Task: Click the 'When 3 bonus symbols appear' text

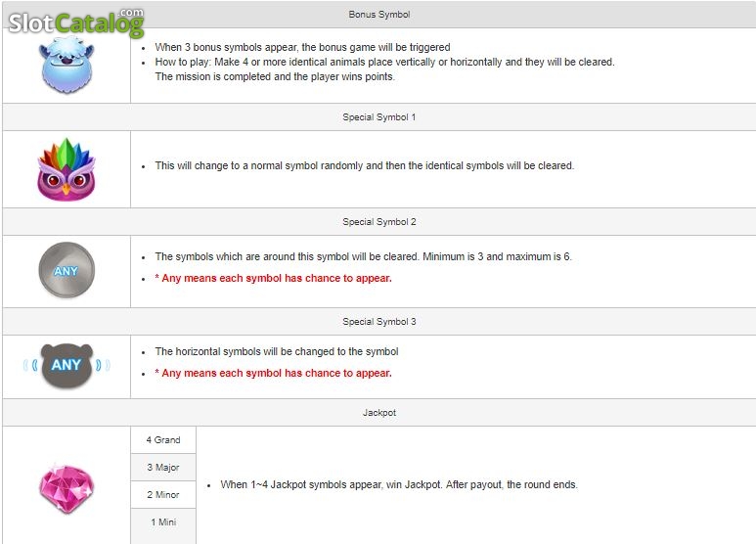Action: click(302, 47)
